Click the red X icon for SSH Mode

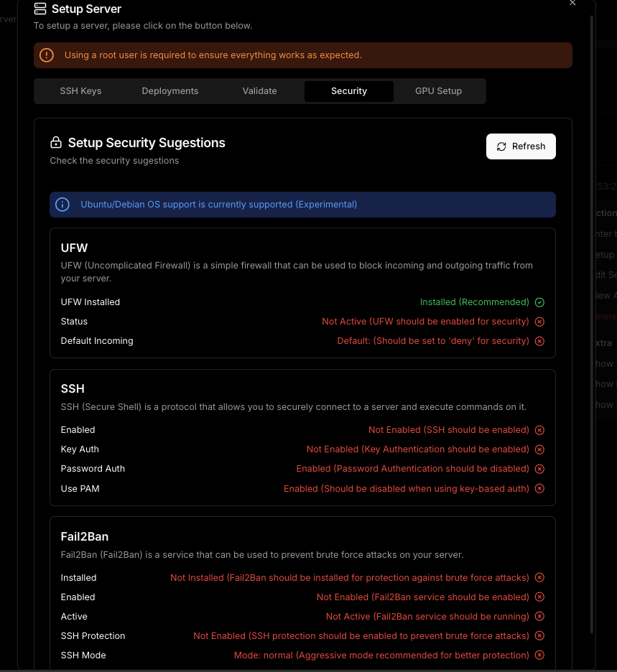coord(539,655)
